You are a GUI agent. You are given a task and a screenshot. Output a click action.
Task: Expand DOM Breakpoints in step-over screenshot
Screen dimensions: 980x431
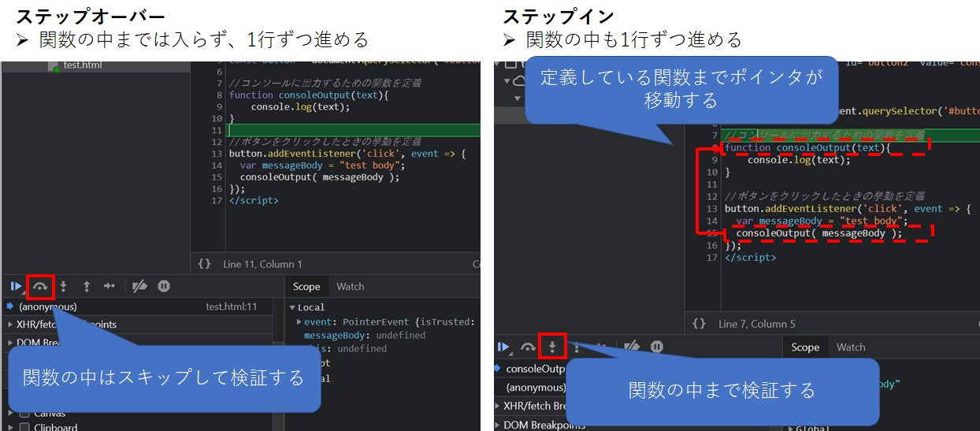point(11,343)
